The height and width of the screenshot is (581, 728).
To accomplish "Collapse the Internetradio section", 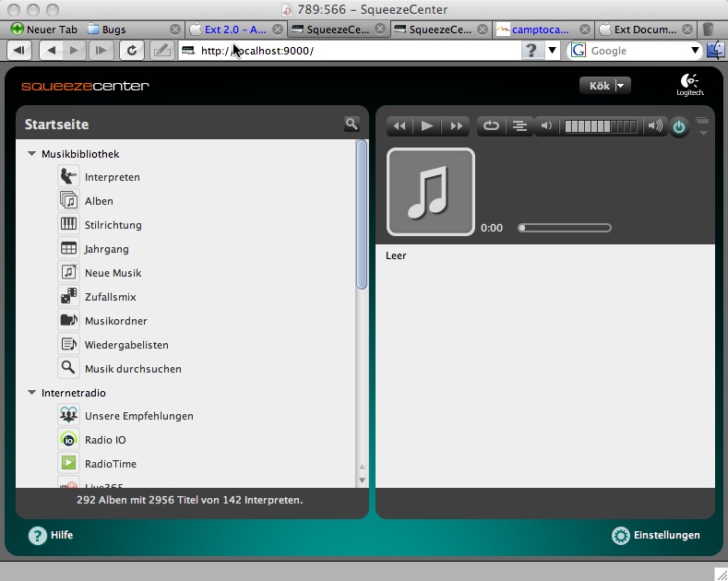I will pyautogui.click(x=32, y=393).
